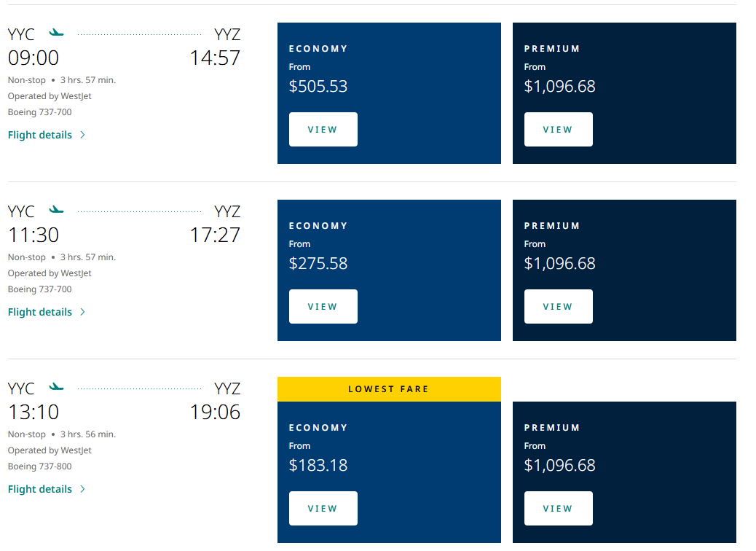This screenshot has height=551, width=756.
Task: Click the 09:00 departure time
Action: (x=34, y=58)
